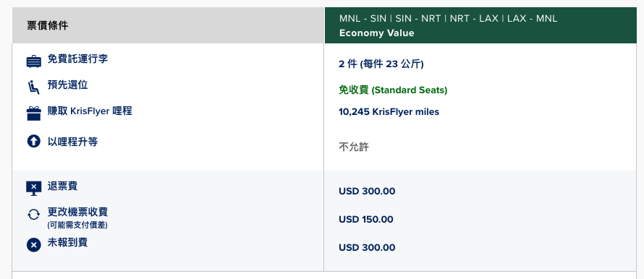Click the 10,245 KrisFlyer miles value
The width and height of the screenshot is (644, 279).
click(389, 111)
